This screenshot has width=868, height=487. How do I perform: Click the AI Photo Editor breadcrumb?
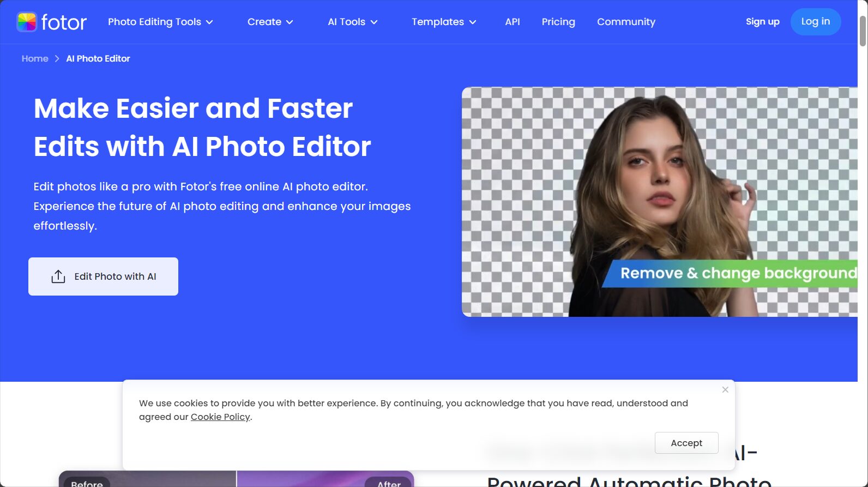(x=98, y=58)
